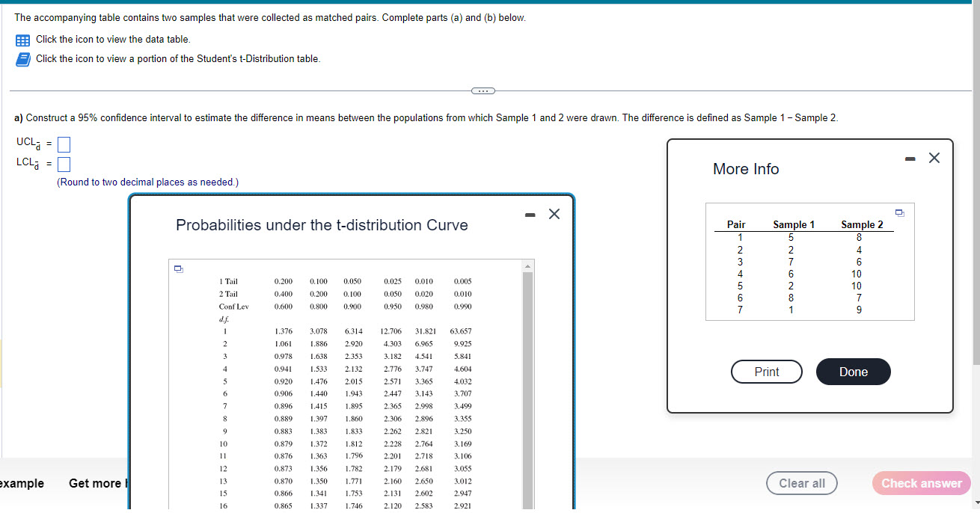Click the UCL answer input box
The image size is (980, 513).
pyautogui.click(x=64, y=144)
